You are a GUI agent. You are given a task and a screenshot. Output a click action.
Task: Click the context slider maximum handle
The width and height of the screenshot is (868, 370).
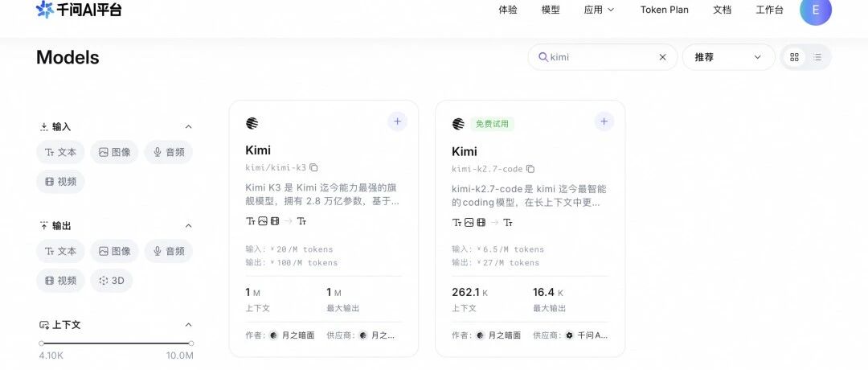click(x=191, y=343)
